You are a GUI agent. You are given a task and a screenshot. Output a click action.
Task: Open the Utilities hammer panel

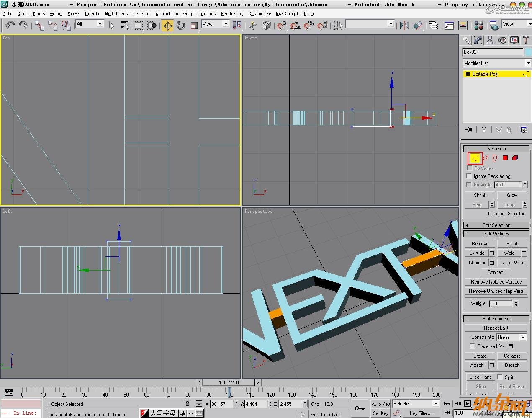click(526, 40)
